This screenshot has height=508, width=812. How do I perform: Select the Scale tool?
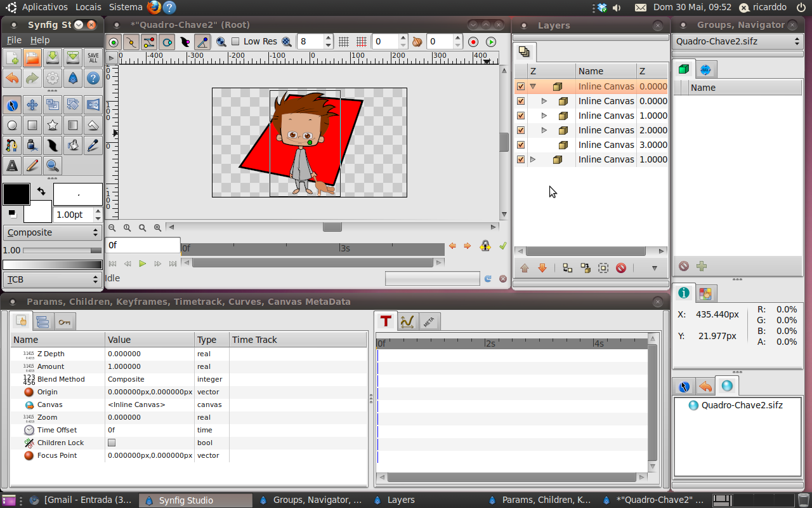(x=53, y=105)
